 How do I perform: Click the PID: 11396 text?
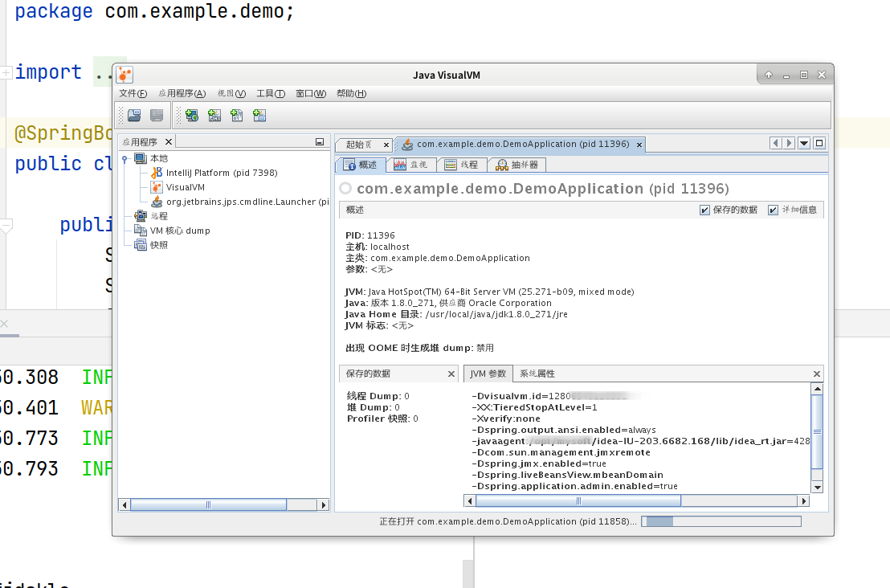(x=370, y=235)
